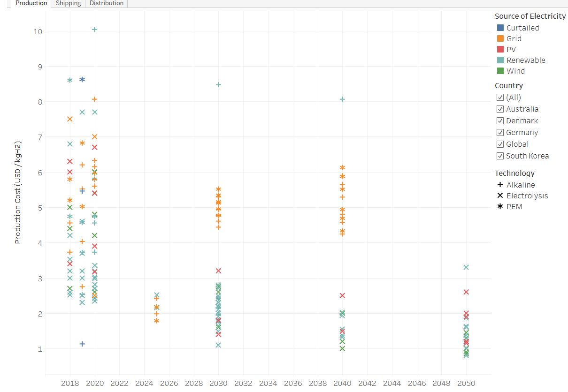The image size is (568, 392).
Task: Click the orange Grid color swatch
Action: pos(500,38)
